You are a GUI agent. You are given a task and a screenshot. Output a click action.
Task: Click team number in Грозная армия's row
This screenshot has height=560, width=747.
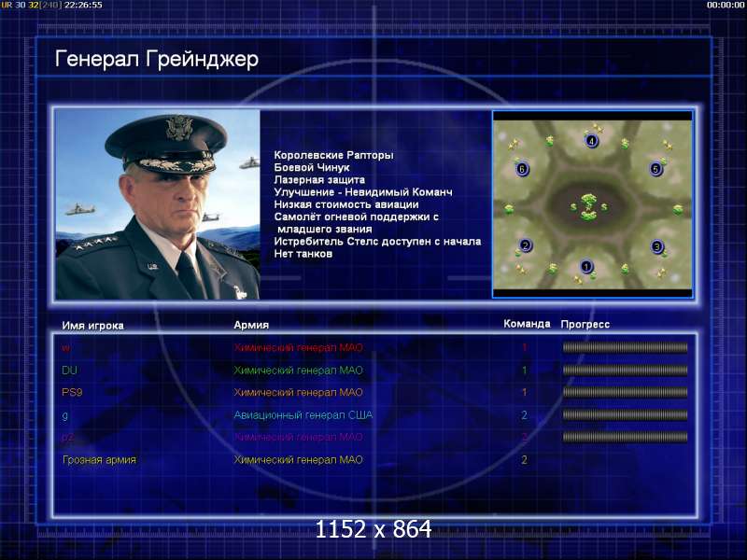point(525,460)
